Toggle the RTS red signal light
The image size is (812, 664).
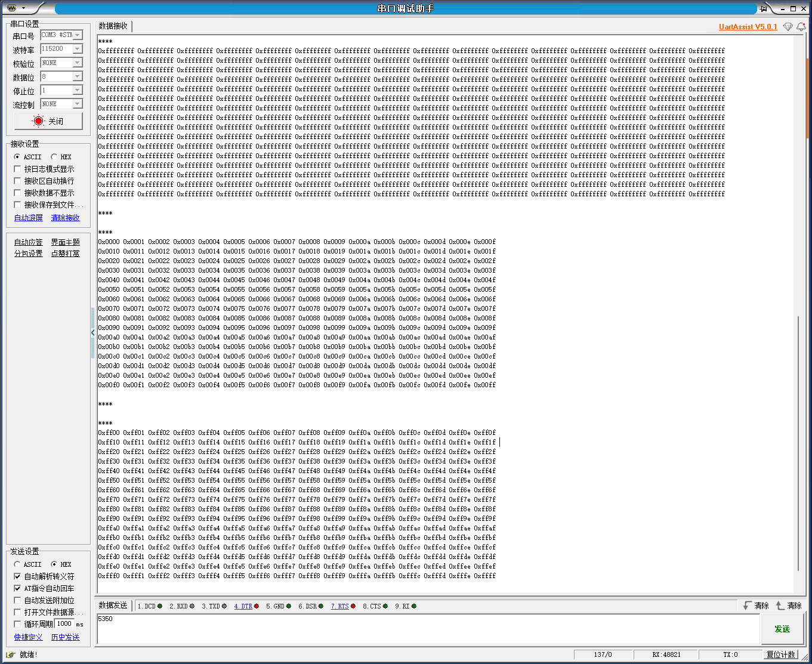(353, 606)
